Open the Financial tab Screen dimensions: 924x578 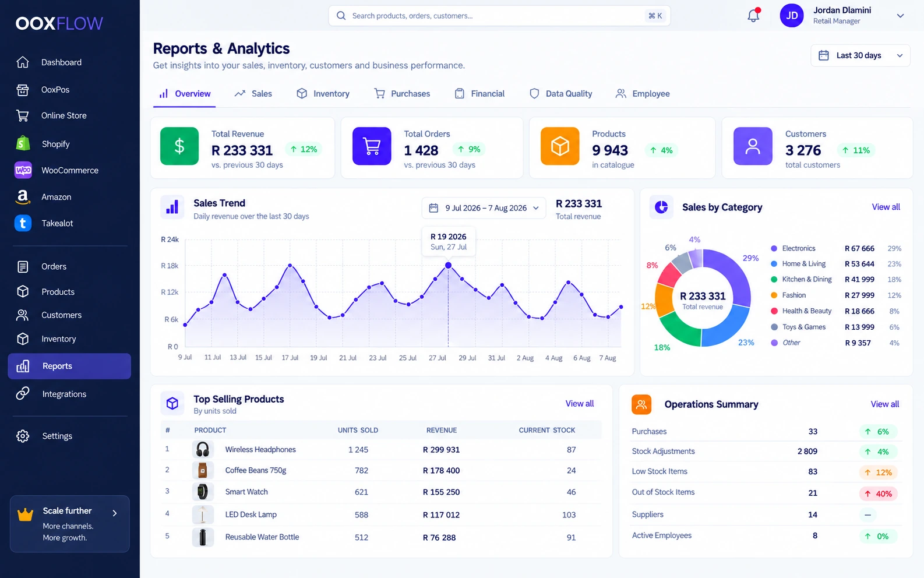tap(479, 94)
